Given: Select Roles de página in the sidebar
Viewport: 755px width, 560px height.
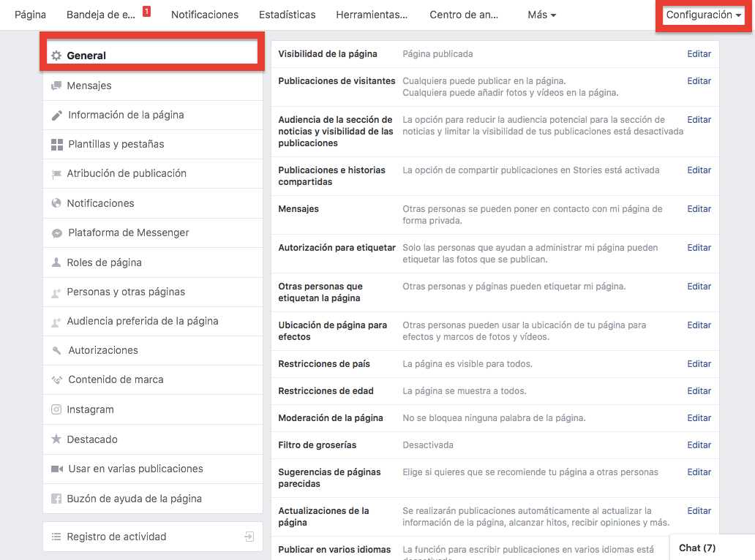Looking at the screenshot, I should [x=104, y=262].
